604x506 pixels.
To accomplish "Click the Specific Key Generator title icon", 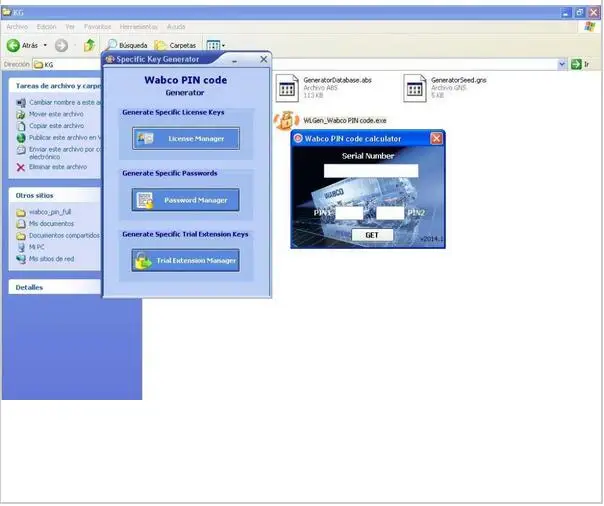I will [110, 59].
